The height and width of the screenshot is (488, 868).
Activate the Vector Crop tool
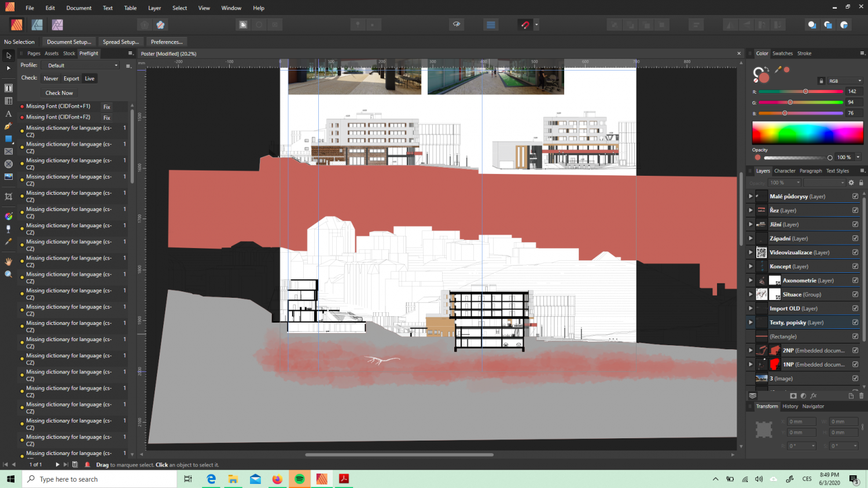coord(8,197)
